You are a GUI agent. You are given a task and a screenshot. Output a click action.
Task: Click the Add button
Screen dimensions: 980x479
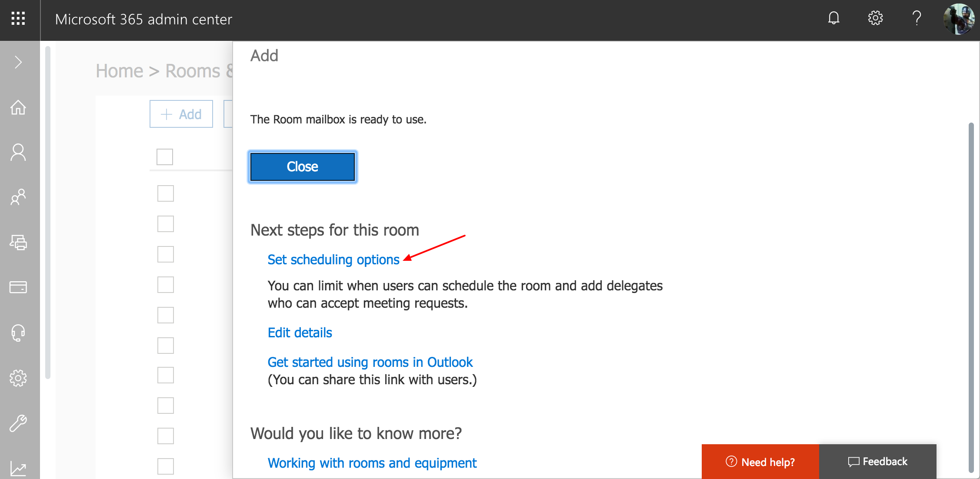pos(182,113)
